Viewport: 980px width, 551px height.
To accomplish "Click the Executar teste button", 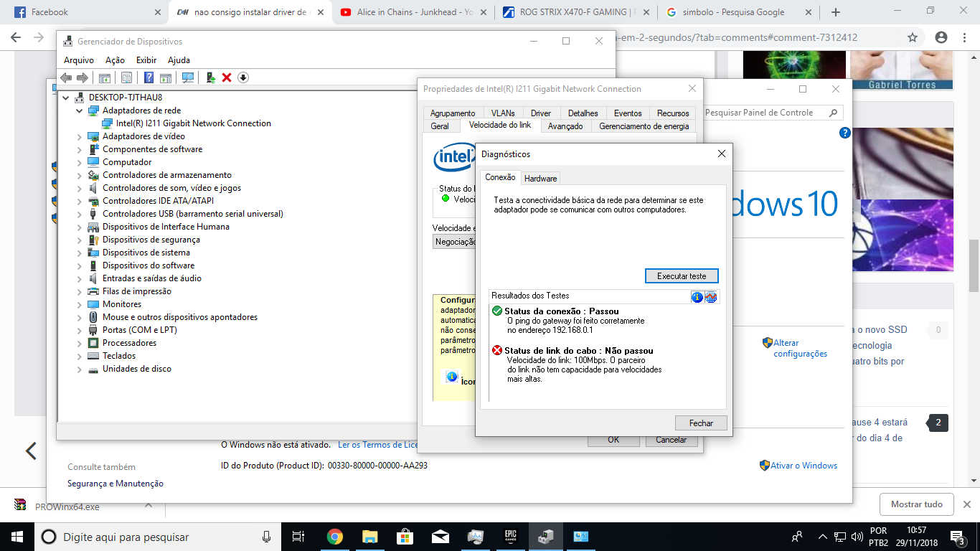I will pyautogui.click(x=682, y=276).
